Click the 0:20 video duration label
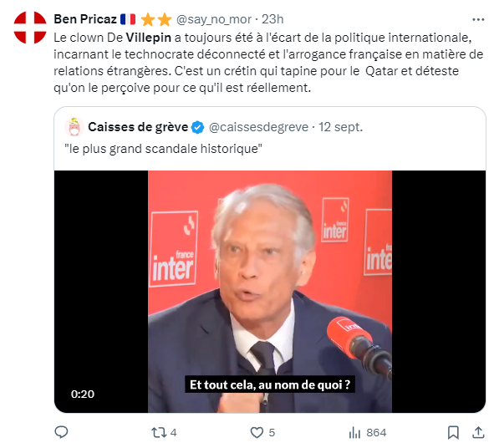The image size is (494, 448). (x=83, y=395)
